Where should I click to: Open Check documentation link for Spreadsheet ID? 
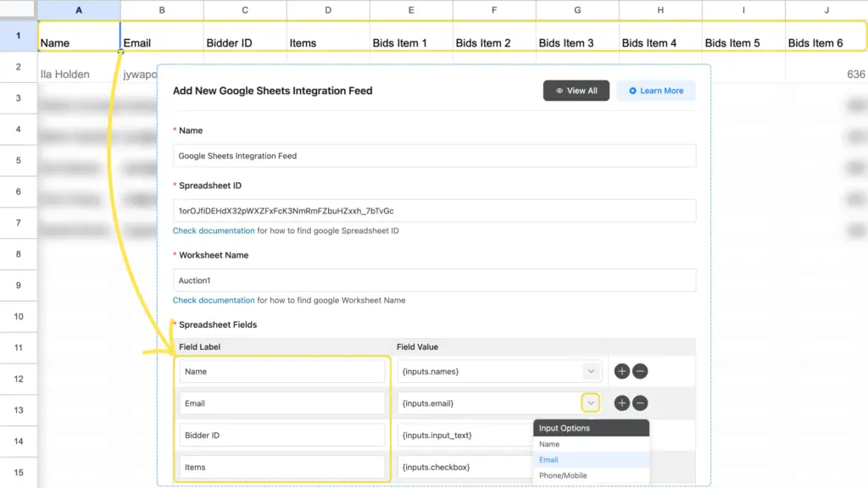click(x=214, y=230)
